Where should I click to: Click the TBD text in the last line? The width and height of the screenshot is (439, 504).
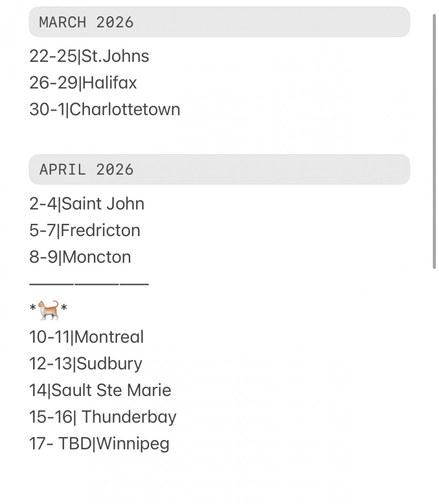click(74, 444)
